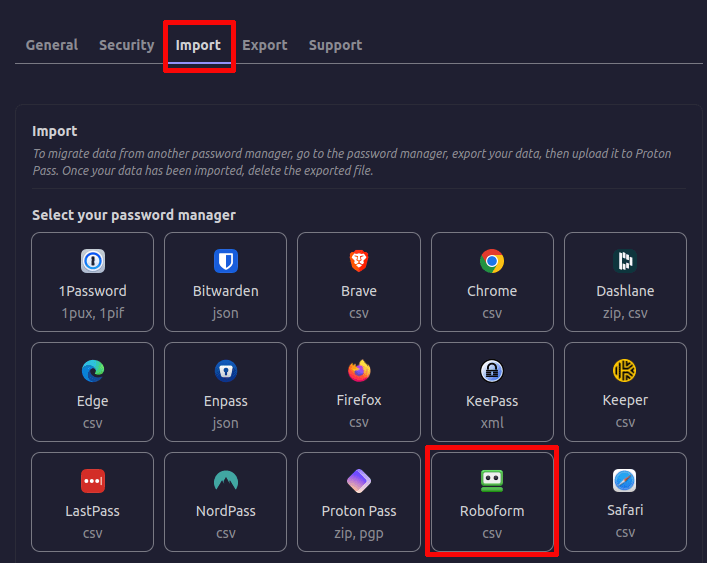Choose the Bitwarden label text

point(225,291)
